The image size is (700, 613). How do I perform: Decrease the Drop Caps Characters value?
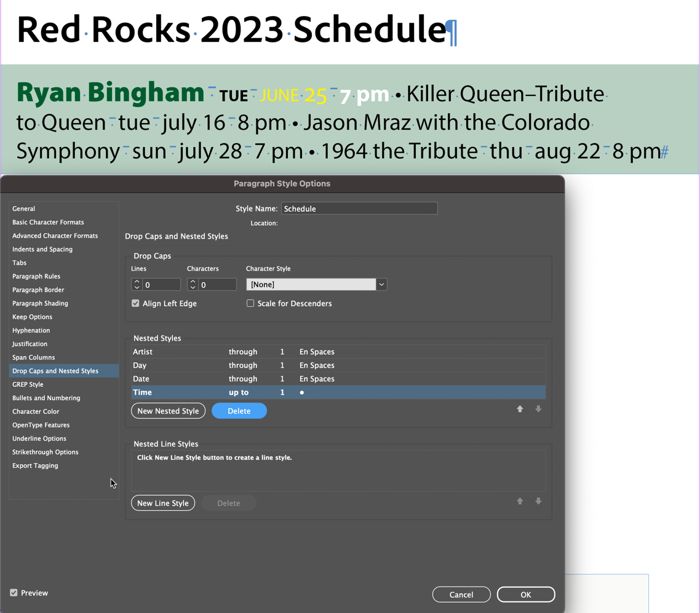tap(193, 287)
